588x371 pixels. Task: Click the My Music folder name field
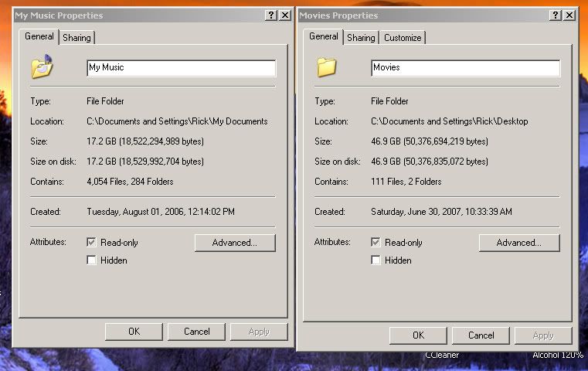click(181, 68)
